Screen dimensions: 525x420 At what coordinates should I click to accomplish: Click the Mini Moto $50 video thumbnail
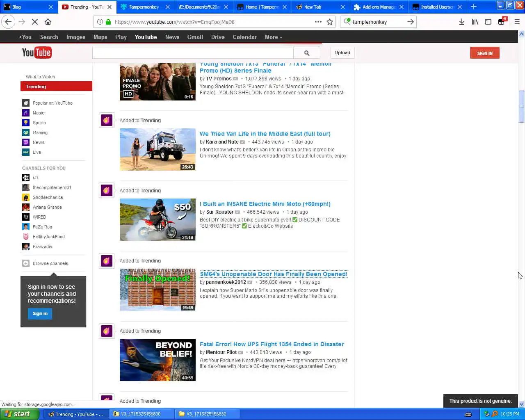157,219
